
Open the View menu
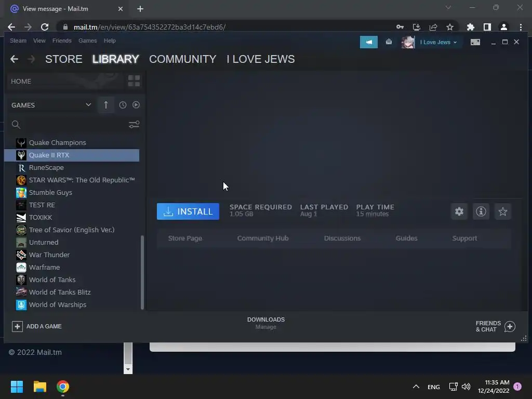coord(39,41)
